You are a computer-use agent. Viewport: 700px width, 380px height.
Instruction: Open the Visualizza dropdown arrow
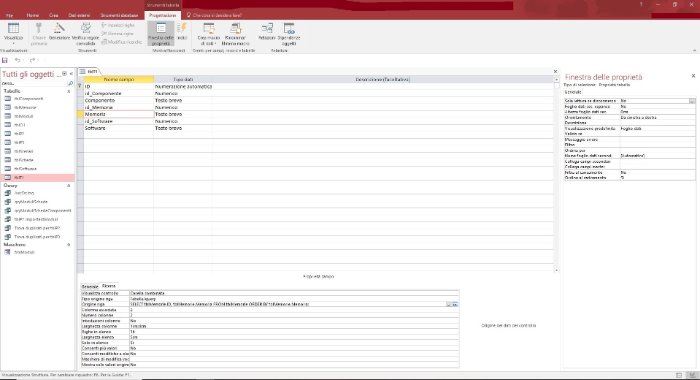click(x=13, y=43)
